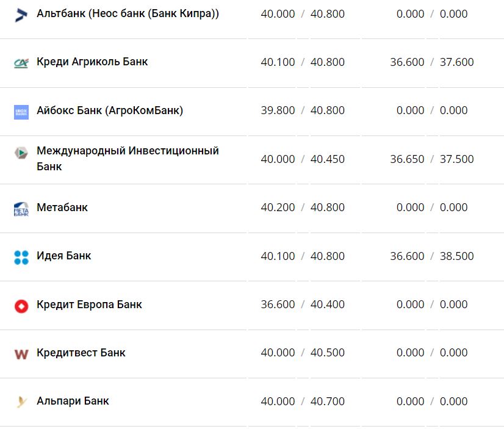Go to Кредитвест Банк name

[x=81, y=353]
